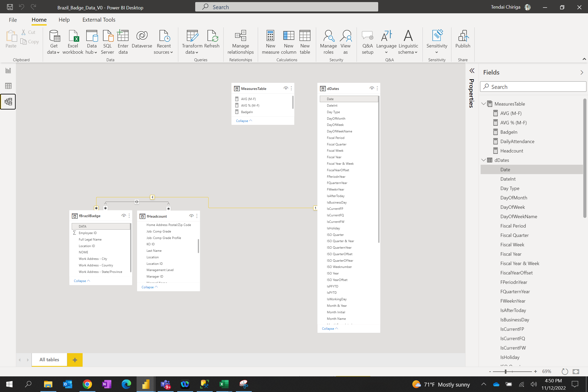Publish the report
The height and width of the screenshot is (392, 588).
[x=463, y=39]
